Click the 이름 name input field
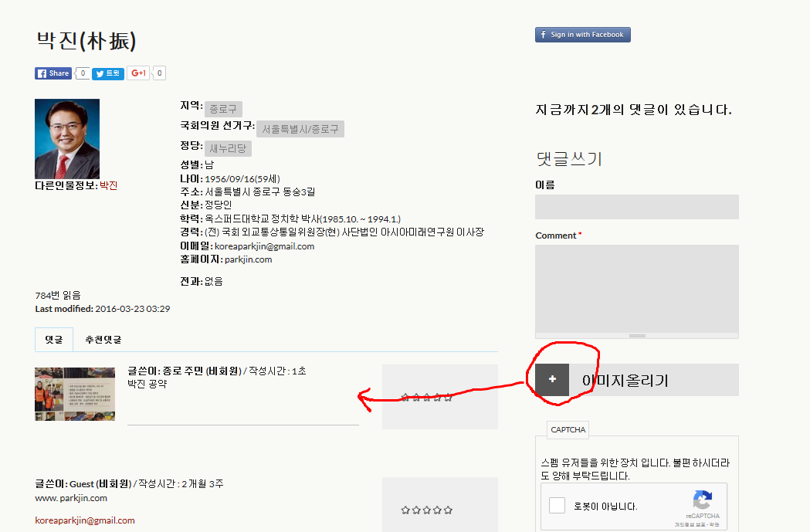810x532 pixels. click(x=636, y=207)
